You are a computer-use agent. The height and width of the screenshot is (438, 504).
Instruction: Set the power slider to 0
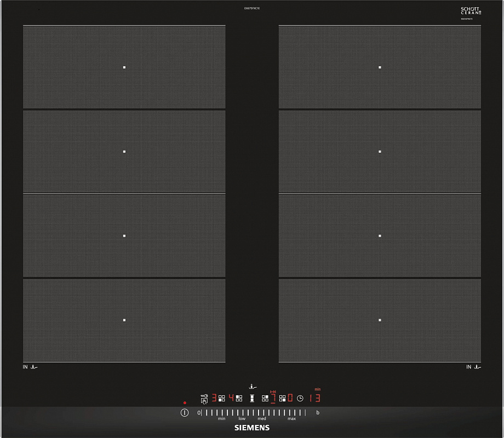coord(199,412)
